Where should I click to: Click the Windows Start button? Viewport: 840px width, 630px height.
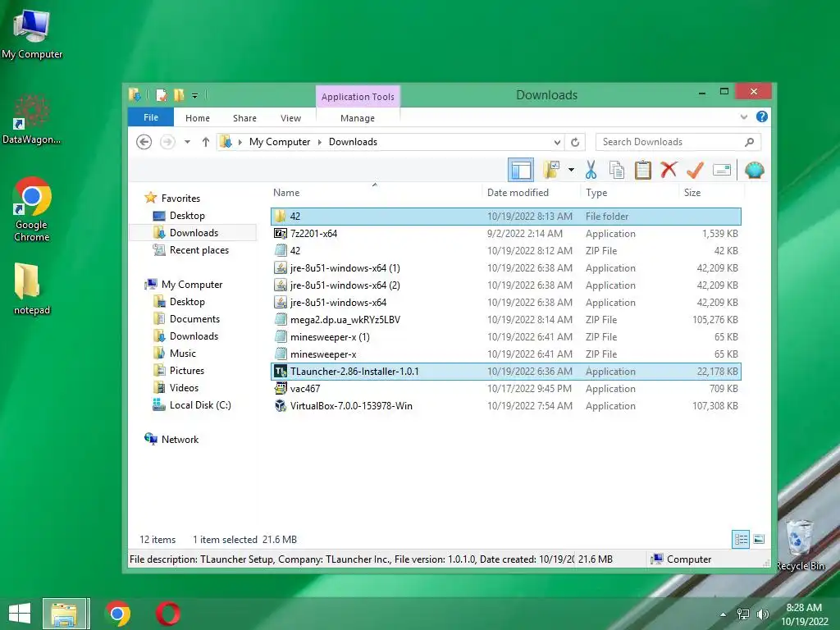(20, 614)
